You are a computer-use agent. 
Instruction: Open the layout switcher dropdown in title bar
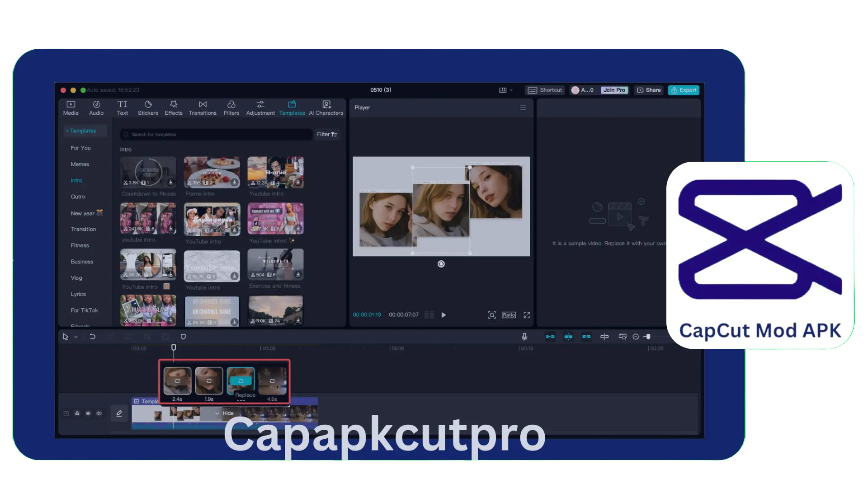pyautogui.click(x=505, y=90)
